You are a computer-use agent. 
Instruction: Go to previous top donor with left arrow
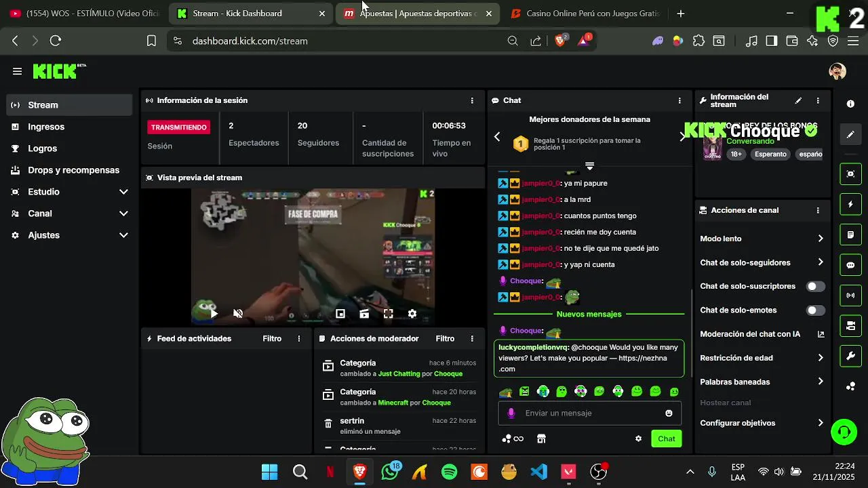point(497,137)
